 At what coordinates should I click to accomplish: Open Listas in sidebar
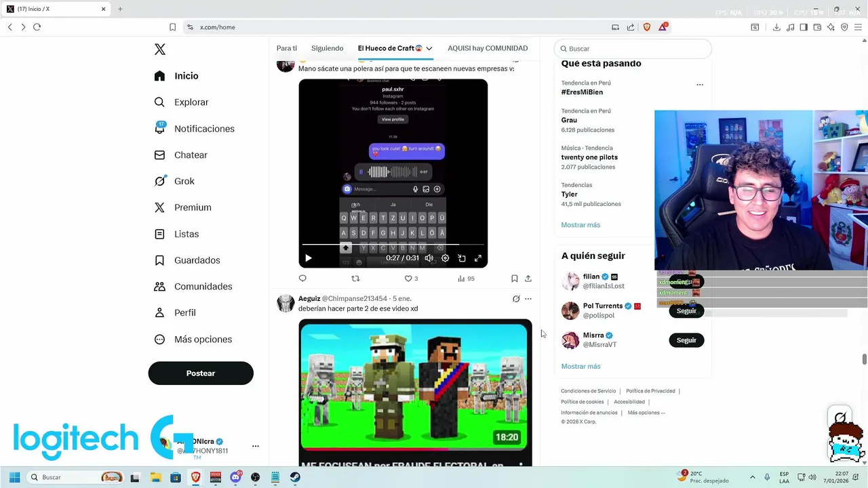(x=176, y=234)
